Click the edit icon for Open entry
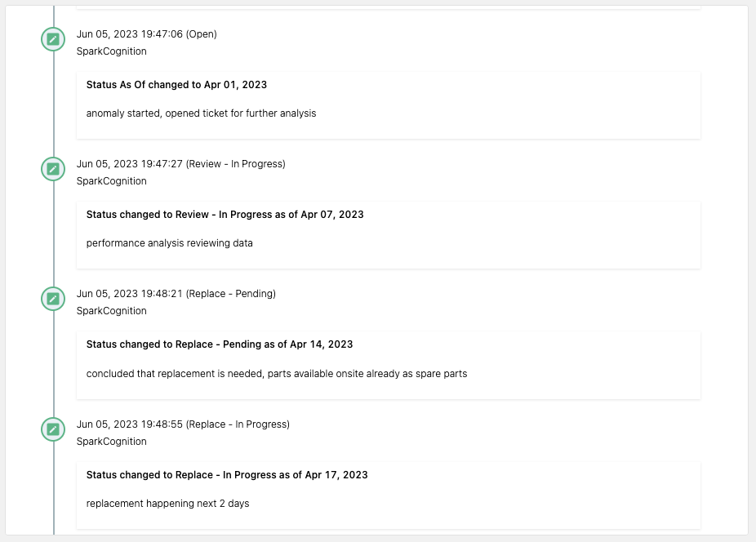Screen dimensions: 756x542 (x=53, y=39)
